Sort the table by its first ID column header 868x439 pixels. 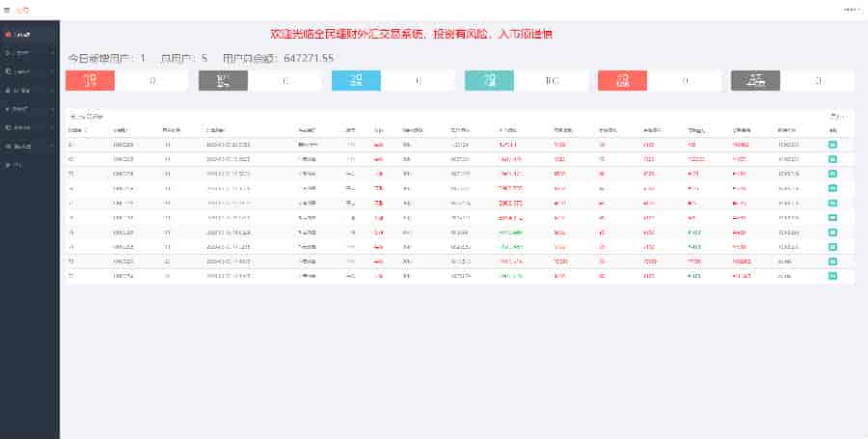click(77, 130)
